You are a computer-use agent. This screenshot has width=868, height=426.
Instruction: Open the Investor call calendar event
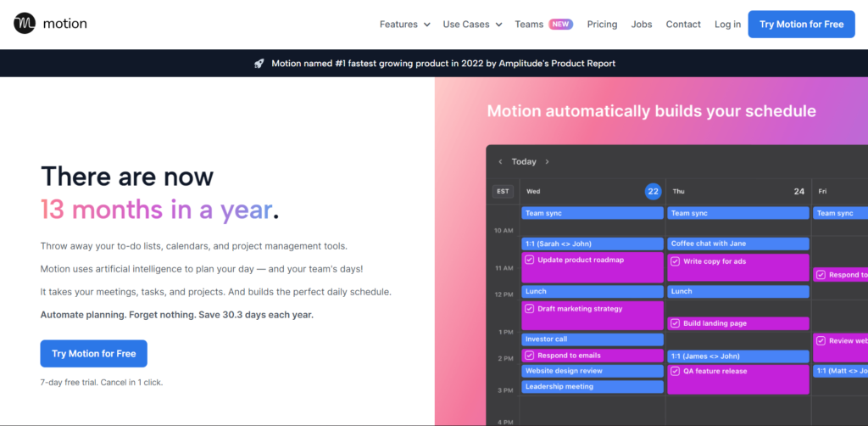[592, 339]
